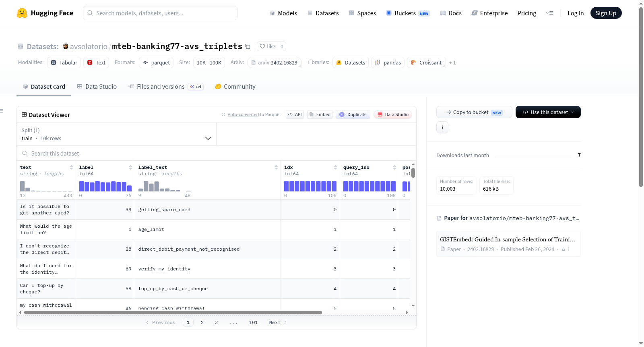Click the Copy to bucket button
This screenshot has height=347, width=644.
474,112
